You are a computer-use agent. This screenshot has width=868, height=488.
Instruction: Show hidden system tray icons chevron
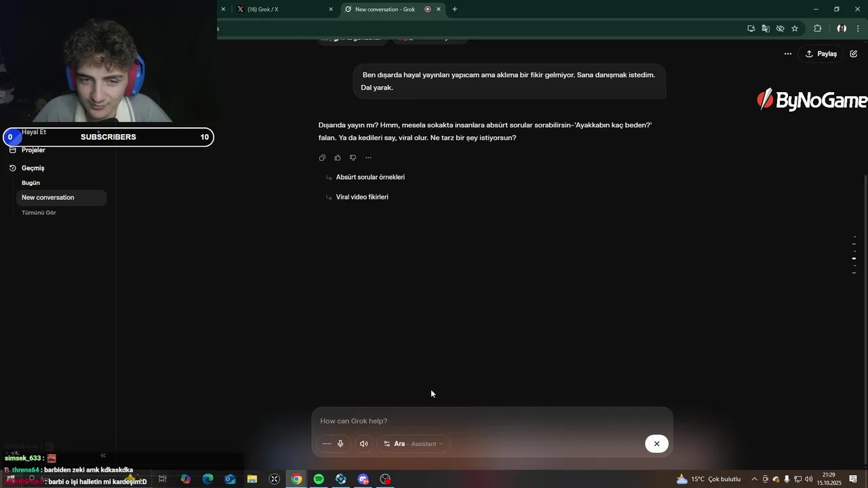point(754,479)
